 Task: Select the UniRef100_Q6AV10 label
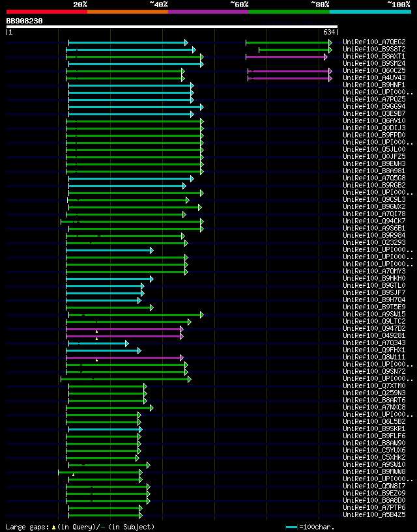[x=374, y=120]
